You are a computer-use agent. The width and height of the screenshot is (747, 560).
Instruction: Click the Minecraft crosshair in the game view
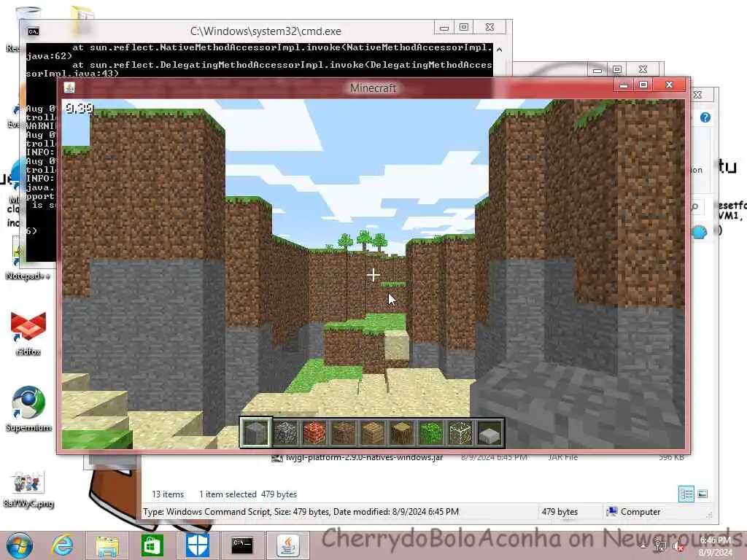click(373, 275)
